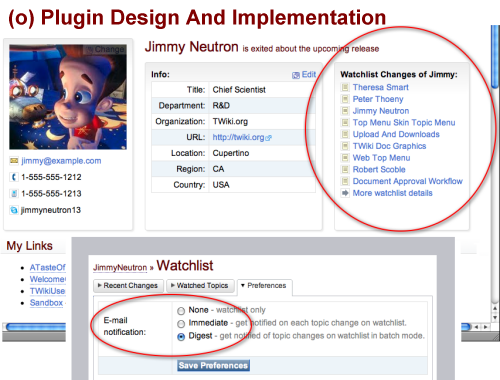The image size is (500, 380).
Task: Click the mobile icon next to 1-555-555-1213
Action: pos(14,193)
